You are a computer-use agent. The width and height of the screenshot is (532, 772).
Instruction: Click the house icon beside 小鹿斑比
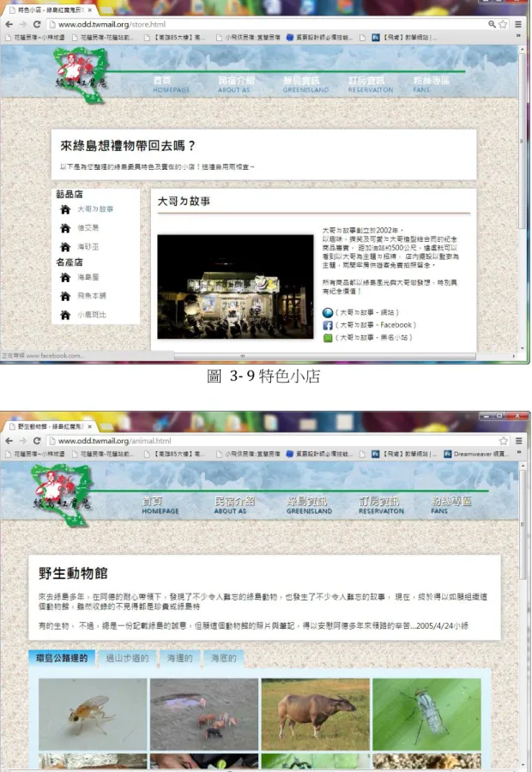[x=65, y=315]
